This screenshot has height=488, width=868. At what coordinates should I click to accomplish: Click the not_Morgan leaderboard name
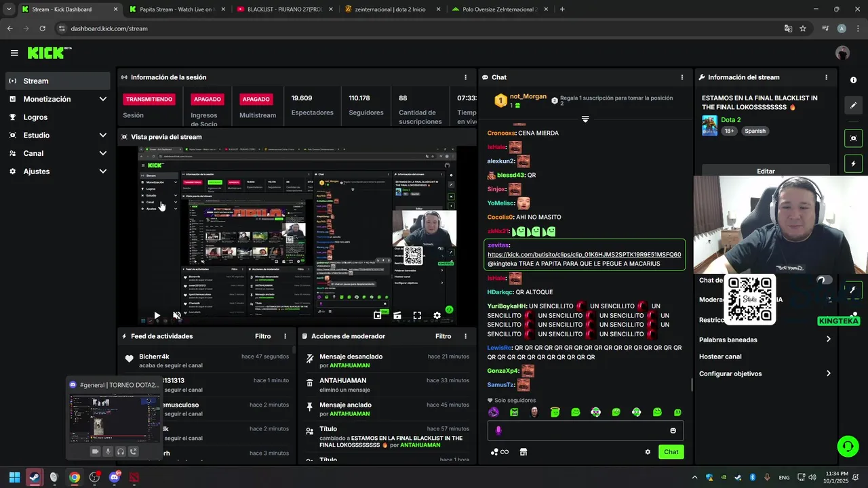point(528,96)
